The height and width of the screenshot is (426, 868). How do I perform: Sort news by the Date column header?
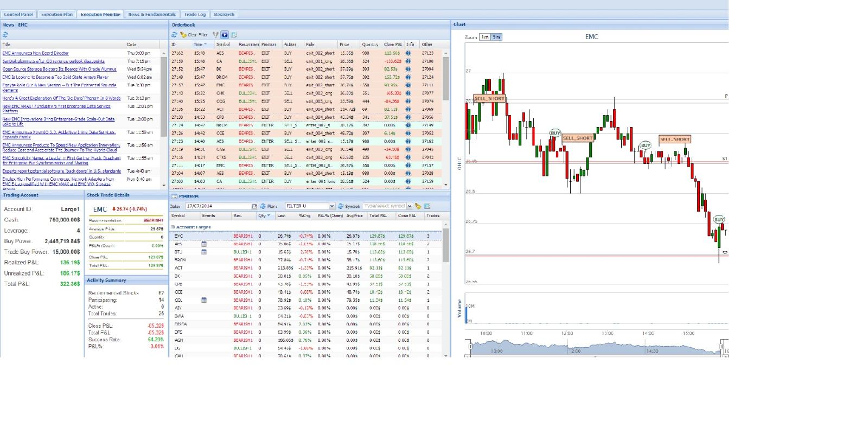(142, 44)
